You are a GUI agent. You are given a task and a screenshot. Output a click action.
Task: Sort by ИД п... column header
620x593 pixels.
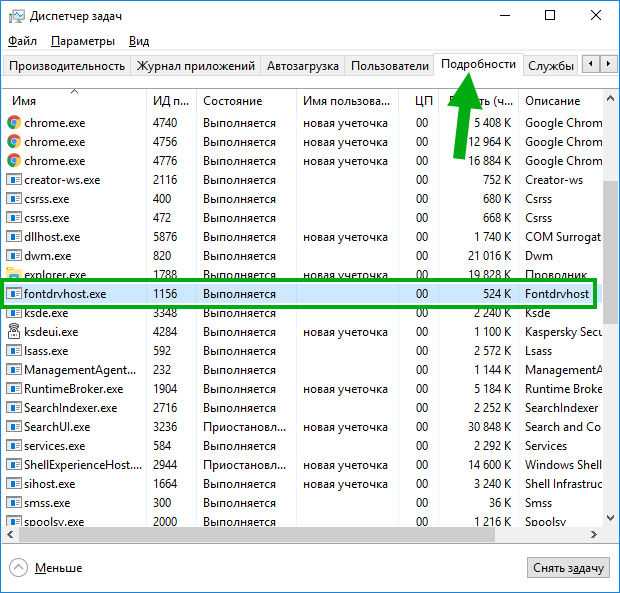(171, 100)
